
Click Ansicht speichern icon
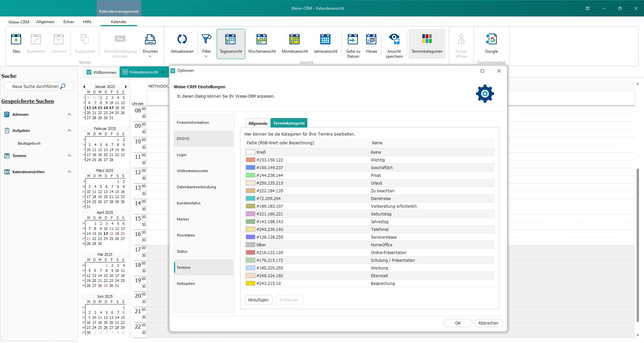click(x=394, y=39)
